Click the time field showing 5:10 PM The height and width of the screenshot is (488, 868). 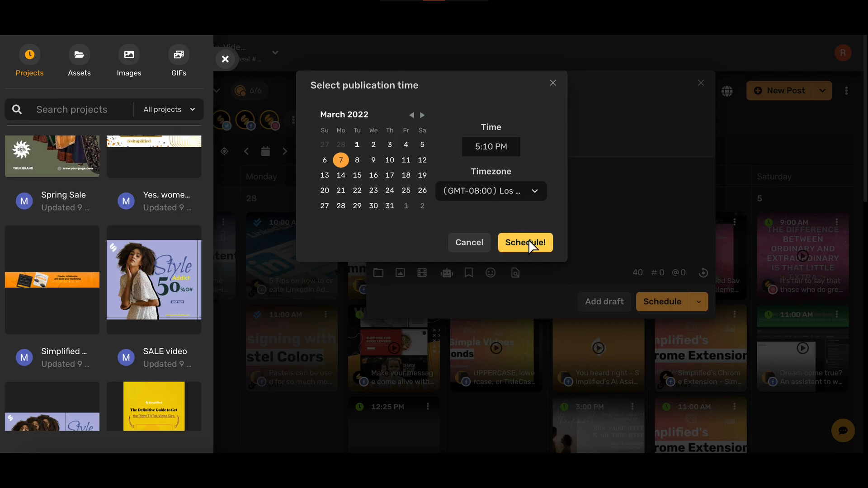[491, 147]
